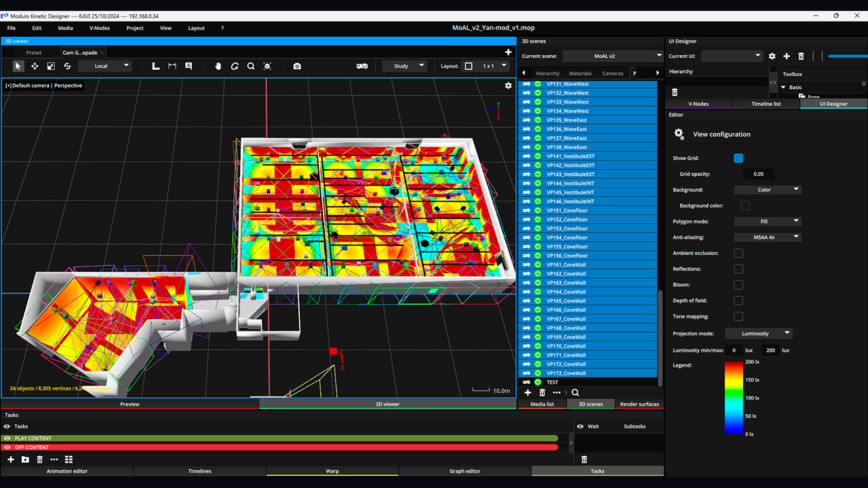
Task: Click the magnifier zoom tool in 3D viewer
Action: click(x=251, y=66)
